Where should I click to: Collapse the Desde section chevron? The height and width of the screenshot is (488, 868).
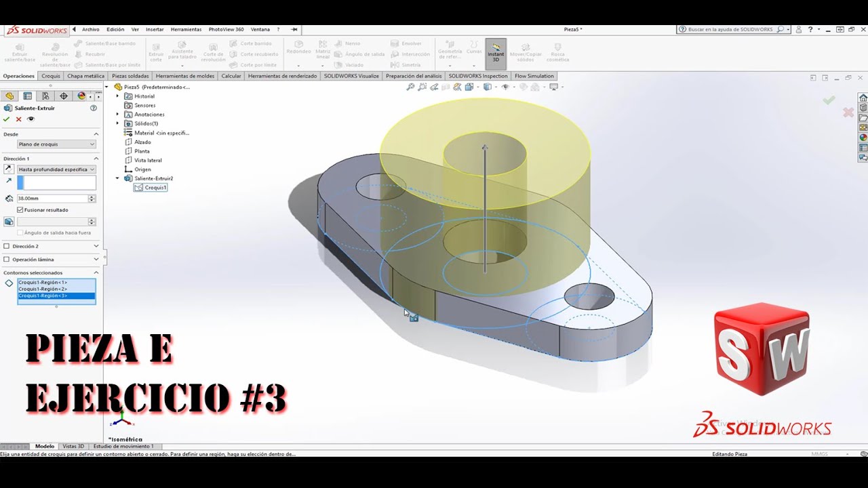[96, 134]
